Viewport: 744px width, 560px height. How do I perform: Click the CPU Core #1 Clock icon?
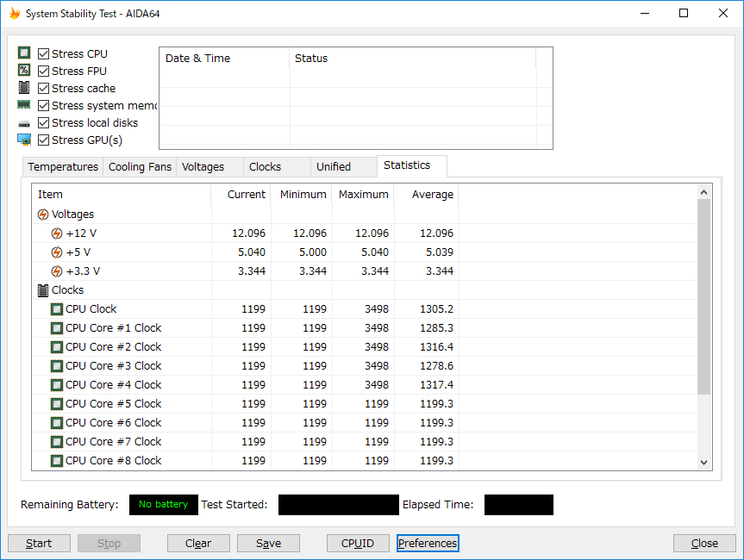[x=56, y=328]
